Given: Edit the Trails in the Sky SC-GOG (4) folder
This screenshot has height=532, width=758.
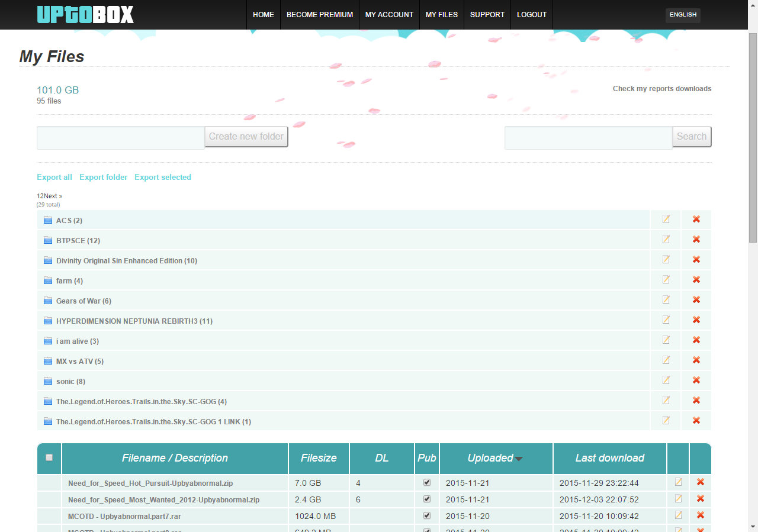Looking at the screenshot, I should coord(666,401).
